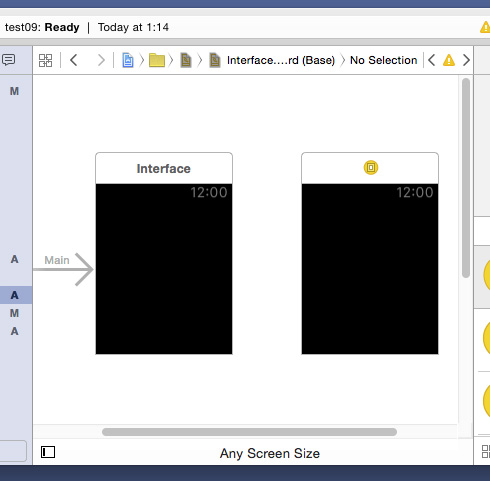
Task: Click the Main entry point arrow
Action: click(x=63, y=269)
